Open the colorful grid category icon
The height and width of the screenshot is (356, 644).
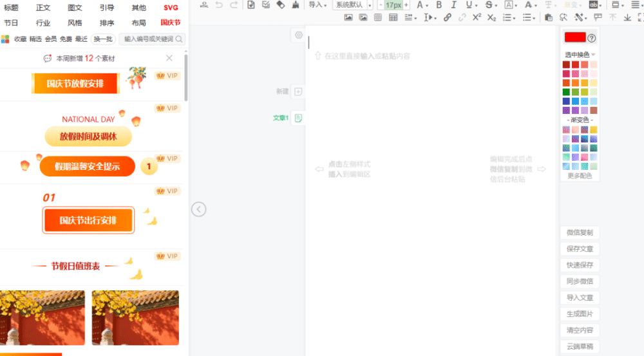(x=5, y=39)
